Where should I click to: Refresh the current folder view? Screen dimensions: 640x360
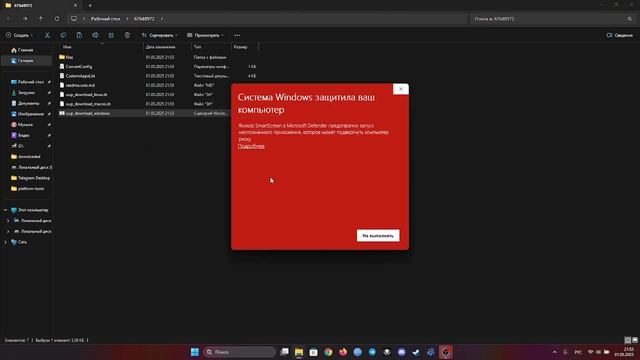pos(57,19)
